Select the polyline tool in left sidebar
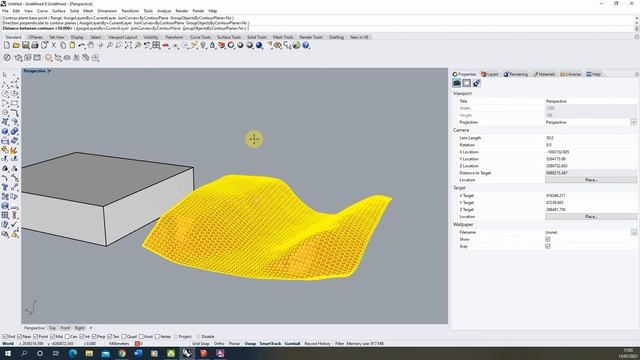 [5, 84]
